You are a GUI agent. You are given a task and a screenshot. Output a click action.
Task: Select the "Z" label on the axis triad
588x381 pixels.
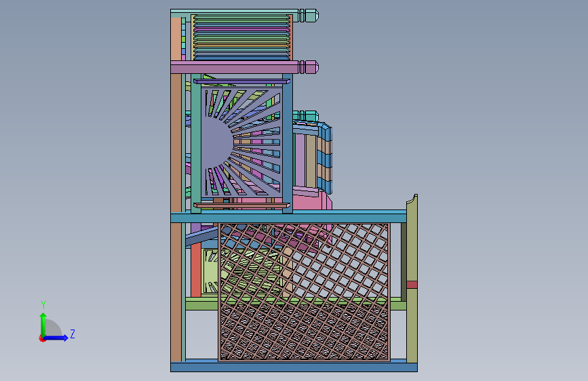(x=73, y=334)
